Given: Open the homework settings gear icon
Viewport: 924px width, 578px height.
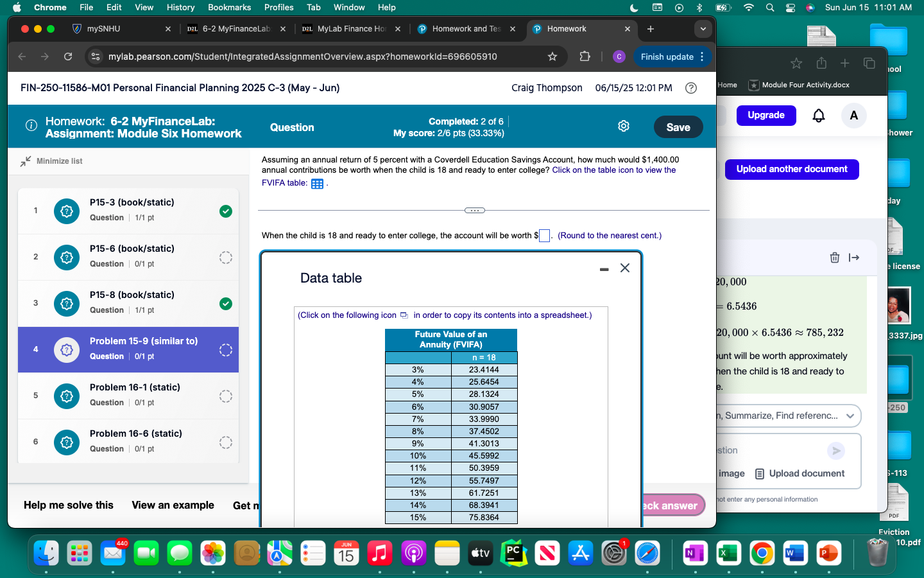Looking at the screenshot, I should [x=623, y=127].
